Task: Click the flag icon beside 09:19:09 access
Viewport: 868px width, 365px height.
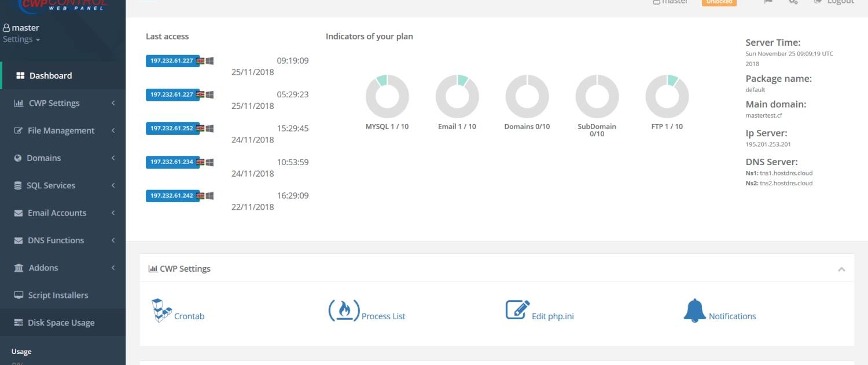Action: tap(200, 61)
